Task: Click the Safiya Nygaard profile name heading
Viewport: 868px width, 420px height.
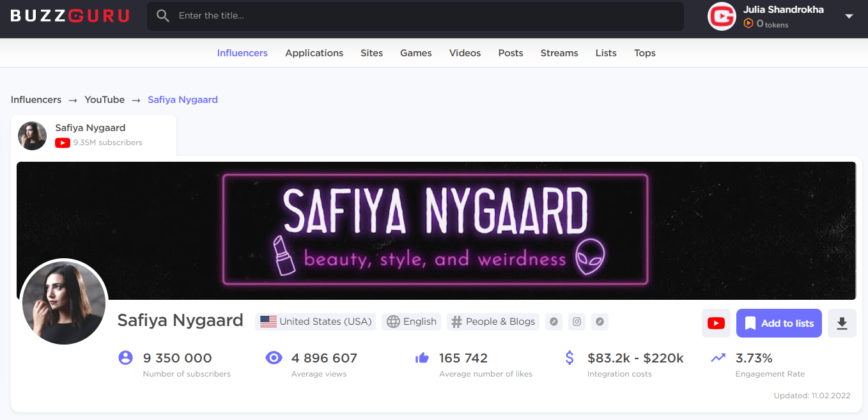Action: [180, 320]
